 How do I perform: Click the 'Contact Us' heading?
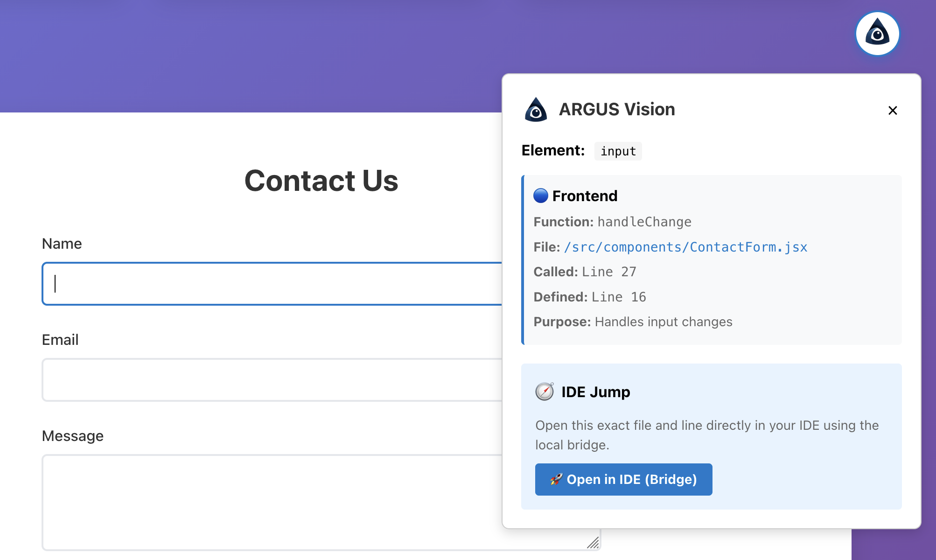(x=321, y=181)
